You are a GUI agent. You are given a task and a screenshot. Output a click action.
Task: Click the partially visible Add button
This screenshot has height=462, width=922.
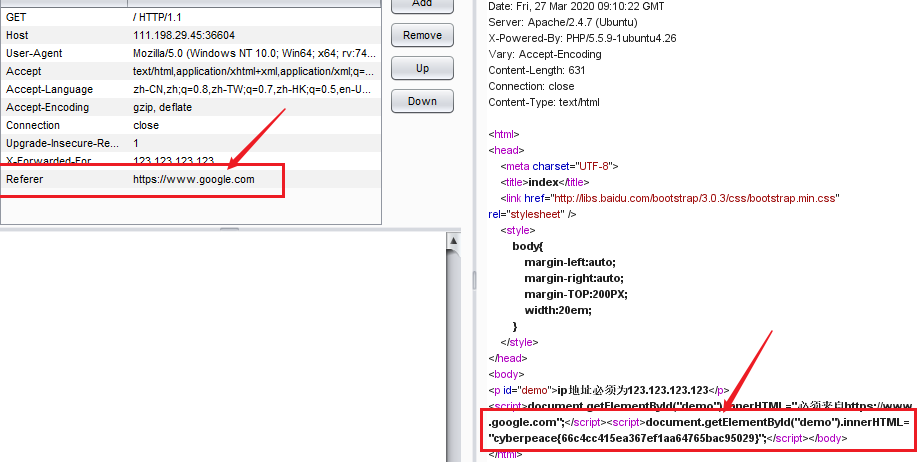tap(422, 5)
